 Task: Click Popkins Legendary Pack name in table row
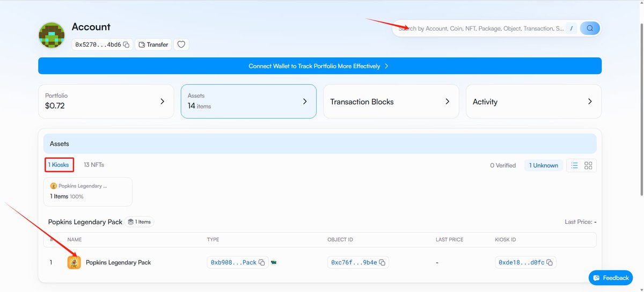click(118, 262)
